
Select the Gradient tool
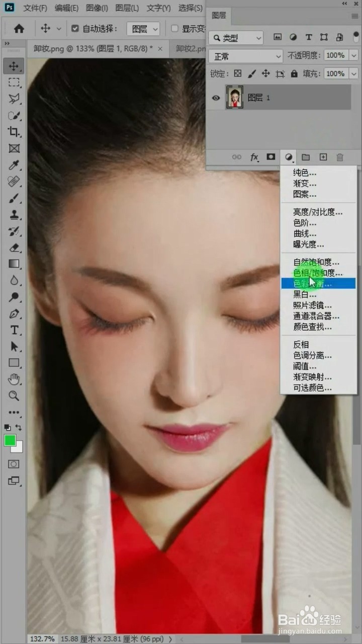[14, 264]
